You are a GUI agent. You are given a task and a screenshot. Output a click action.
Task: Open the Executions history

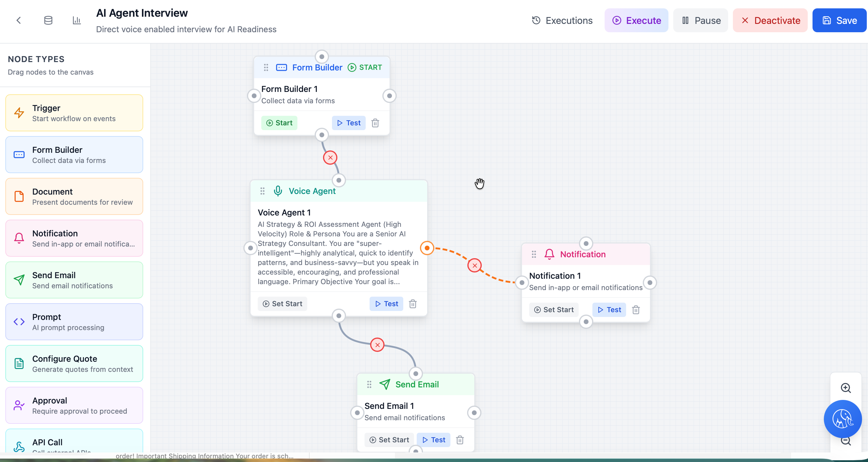coord(562,20)
